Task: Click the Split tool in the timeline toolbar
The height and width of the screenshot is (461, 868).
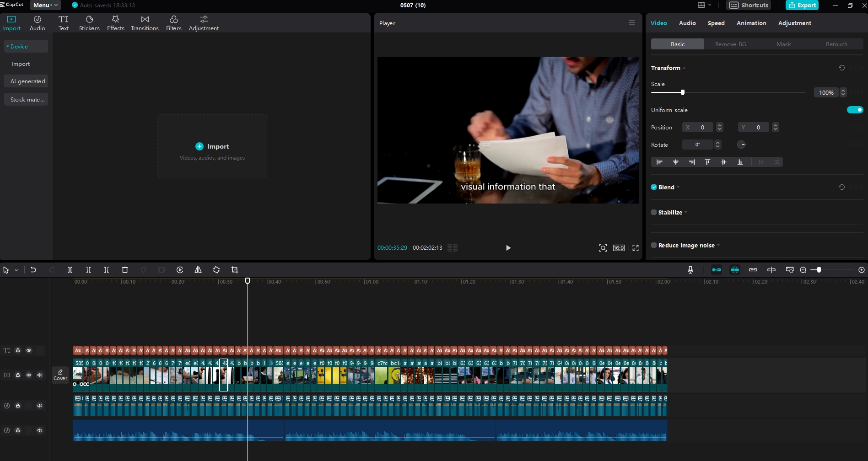Action: point(70,270)
